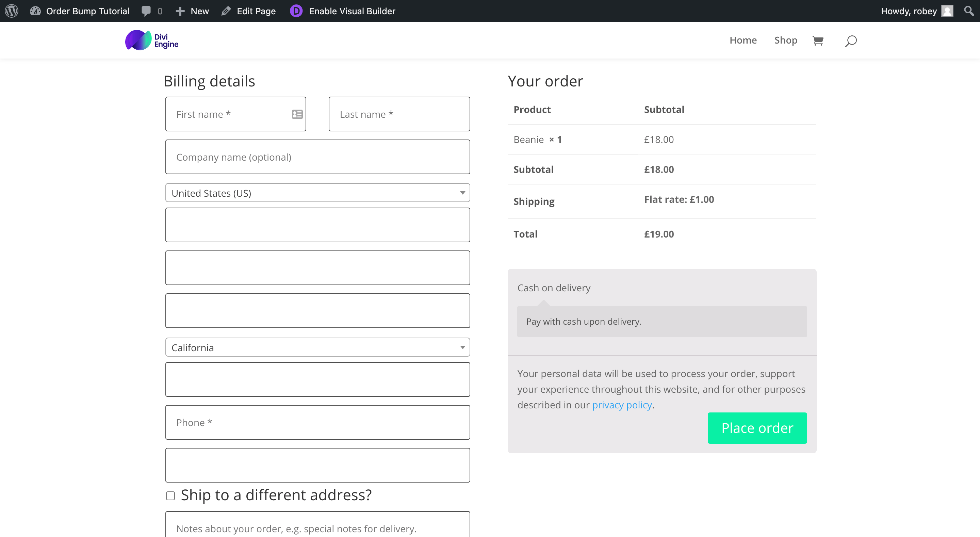Click the Ship to a different address label
This screenshot has height=537, width=980.
click(276, 495)
